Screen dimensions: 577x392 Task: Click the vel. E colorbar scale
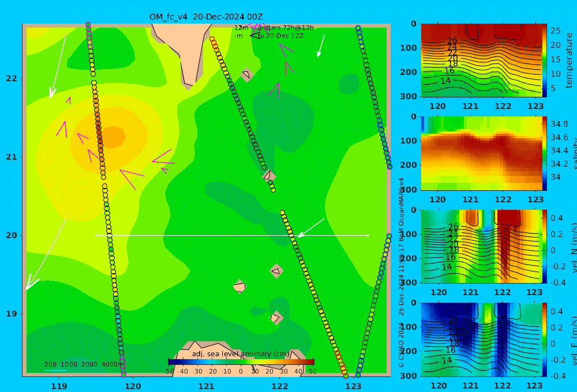coord(545,340)
